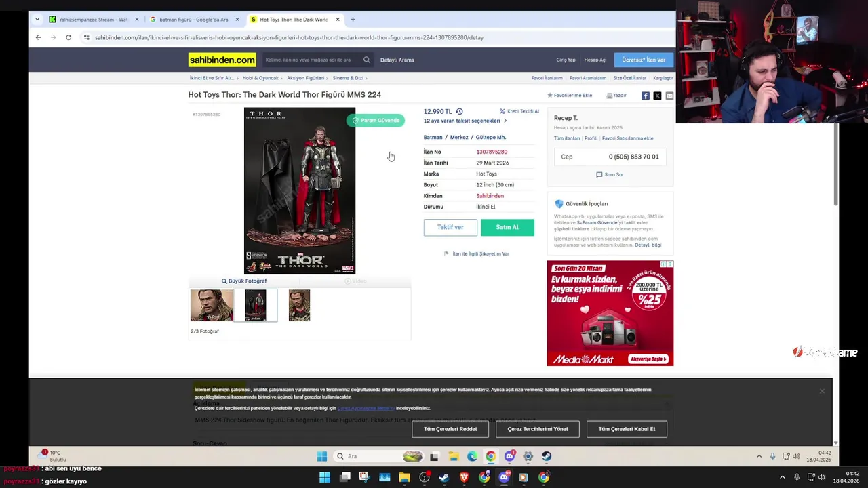Open a new browser tab

tap(353, 19)
